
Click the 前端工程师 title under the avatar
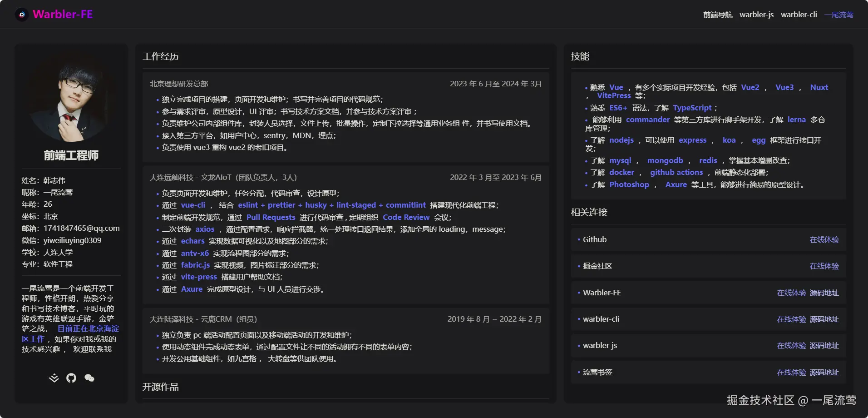pyautogui.click(x=71, y=155)
